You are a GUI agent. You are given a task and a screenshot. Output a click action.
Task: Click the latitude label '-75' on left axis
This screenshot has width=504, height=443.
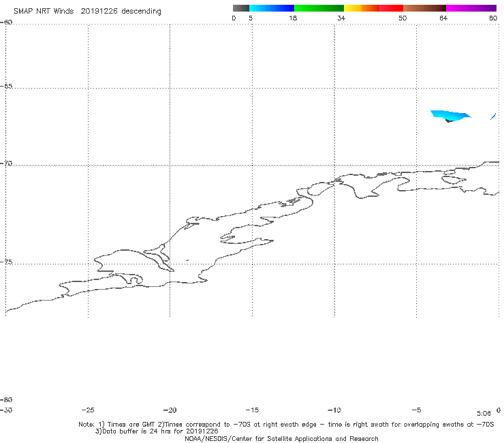[6, 262]
